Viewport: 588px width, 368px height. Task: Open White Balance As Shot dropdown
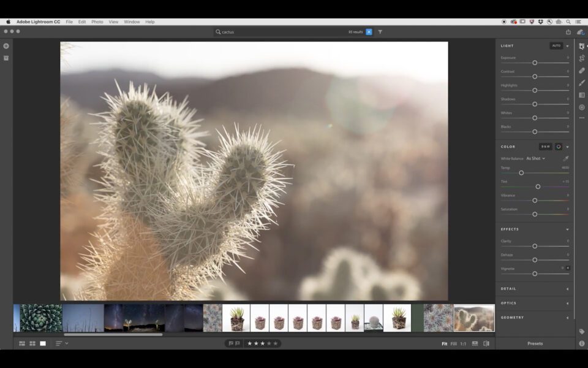(x=535, y=158)
